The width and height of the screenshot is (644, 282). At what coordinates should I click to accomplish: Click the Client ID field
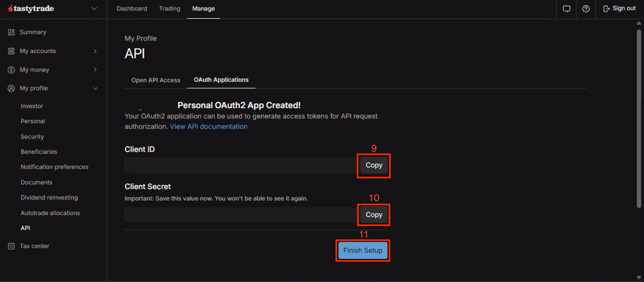pos(241,165)
